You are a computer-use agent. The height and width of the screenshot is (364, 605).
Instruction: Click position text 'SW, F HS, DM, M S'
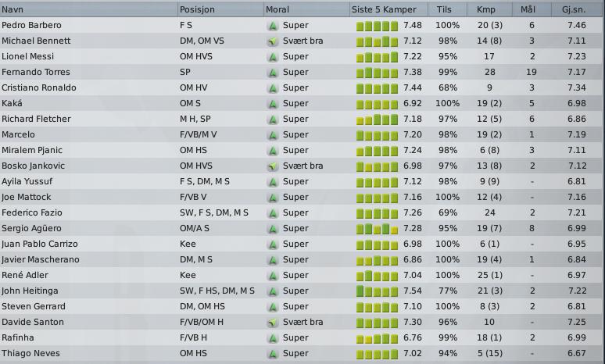pos(217,291)
